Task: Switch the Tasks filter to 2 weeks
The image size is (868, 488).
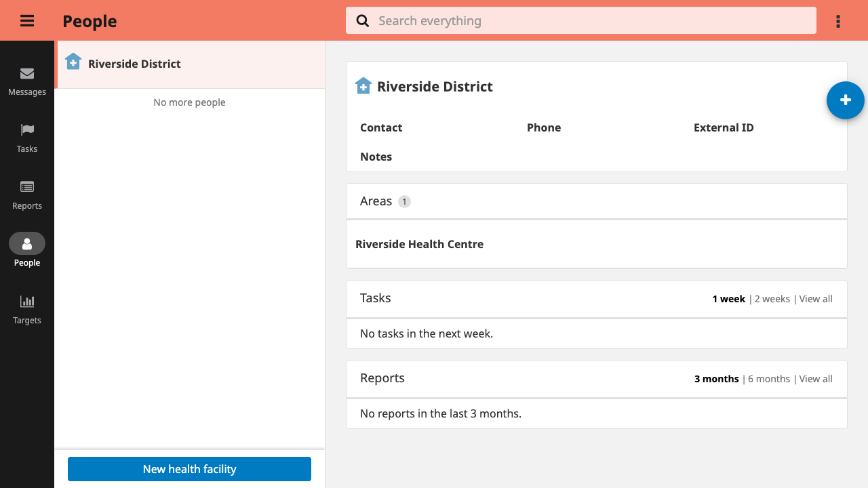Action: (772, 299)
